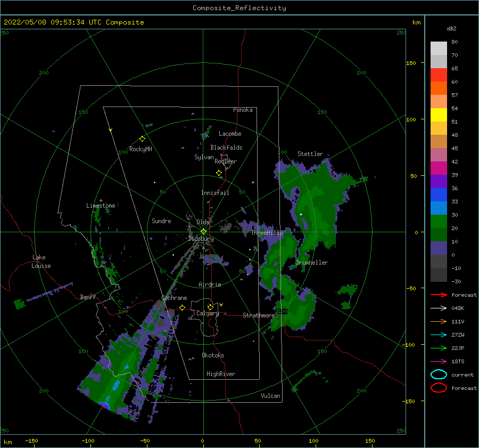Viewport: 479px width, 448px height.
Task: Select the Blackfalds label on the map
Action: click(226, 148)
